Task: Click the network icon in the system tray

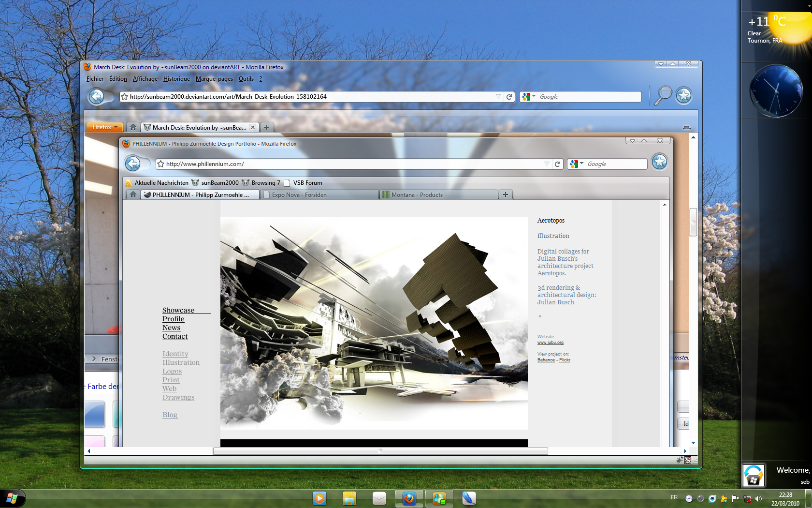Action: [747, 499]
